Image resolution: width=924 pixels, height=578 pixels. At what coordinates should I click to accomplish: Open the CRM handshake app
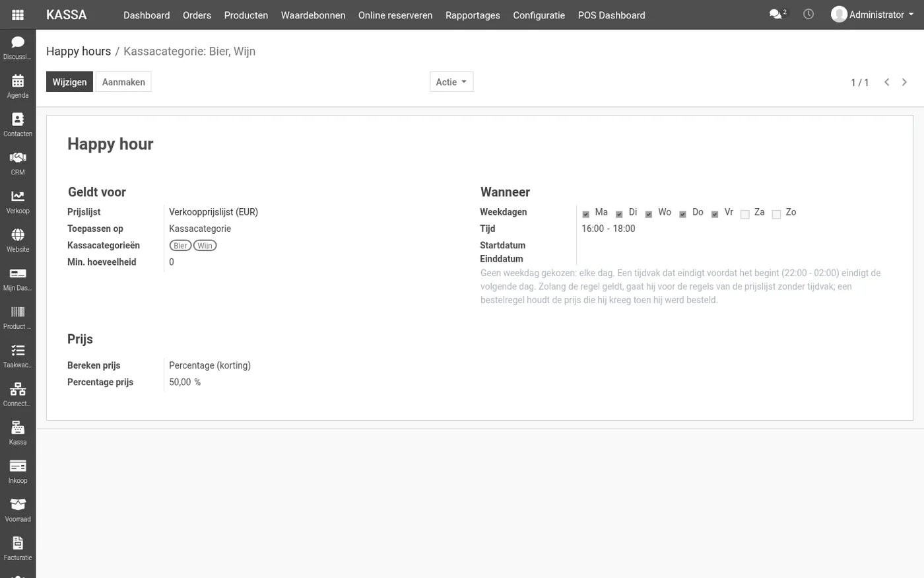[x=18, y=163]
